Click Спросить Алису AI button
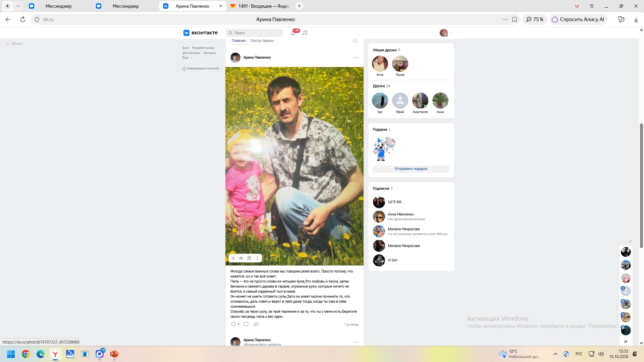644x362 pixels. [578, 19]
